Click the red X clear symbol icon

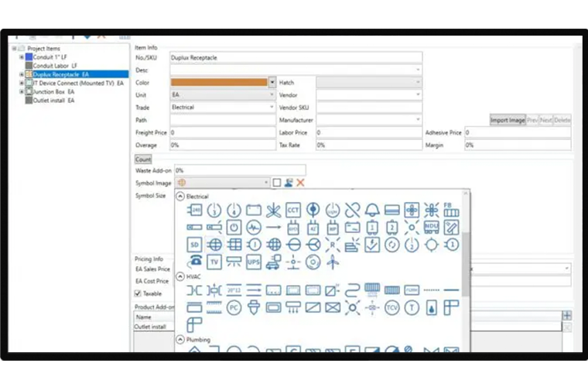click(x=300, y=183)
